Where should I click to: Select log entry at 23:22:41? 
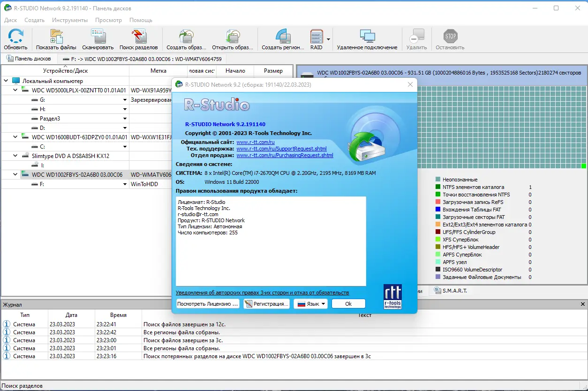[294, 324]
